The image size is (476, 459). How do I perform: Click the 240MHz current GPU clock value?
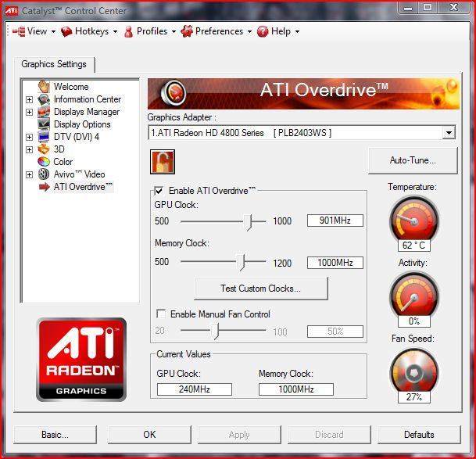coord(195,389)
